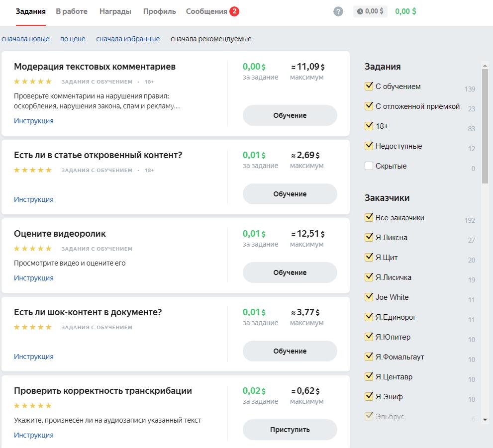The image size is (493, 448).
Task: Open the Проверить корректность транскрибации title
Action: coord(103,391)
